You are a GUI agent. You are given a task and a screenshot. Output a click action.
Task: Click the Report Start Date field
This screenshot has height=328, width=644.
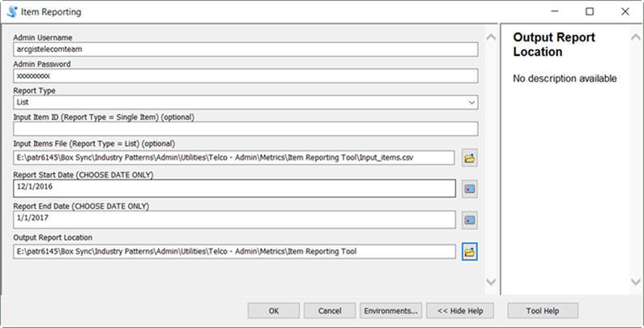235,188
